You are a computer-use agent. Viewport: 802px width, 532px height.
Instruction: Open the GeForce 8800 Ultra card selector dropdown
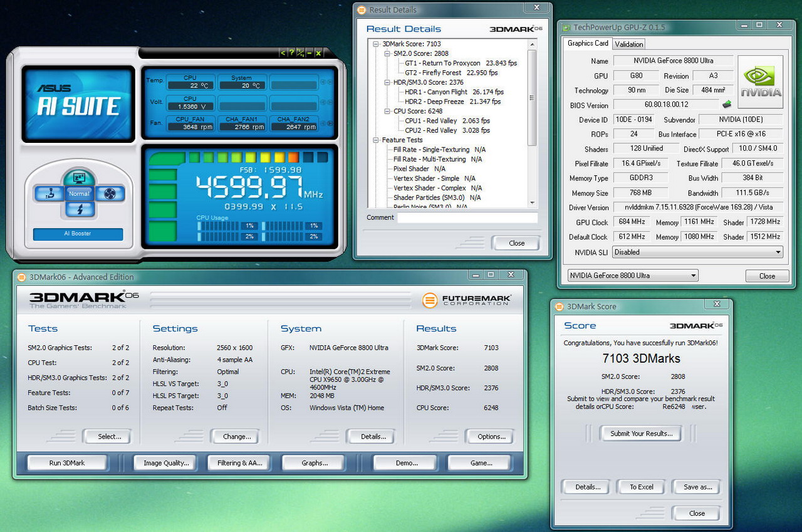pos(632,276)
